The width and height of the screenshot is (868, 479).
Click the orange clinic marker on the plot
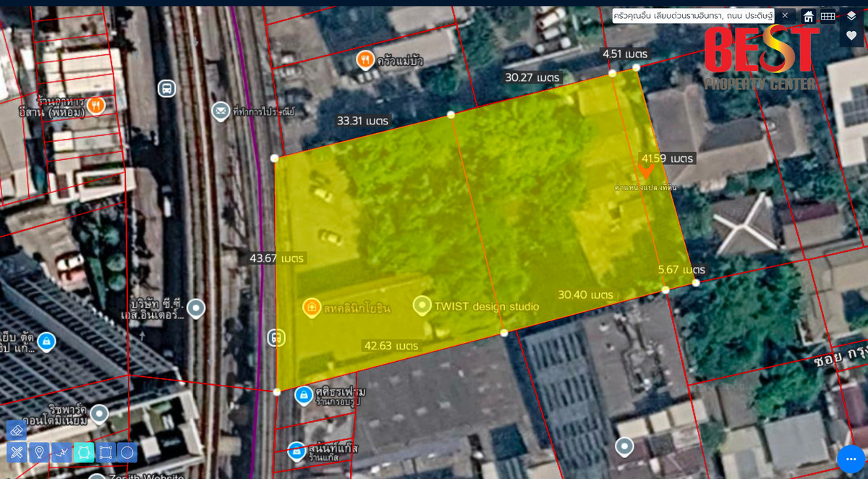tap(311, 308)
